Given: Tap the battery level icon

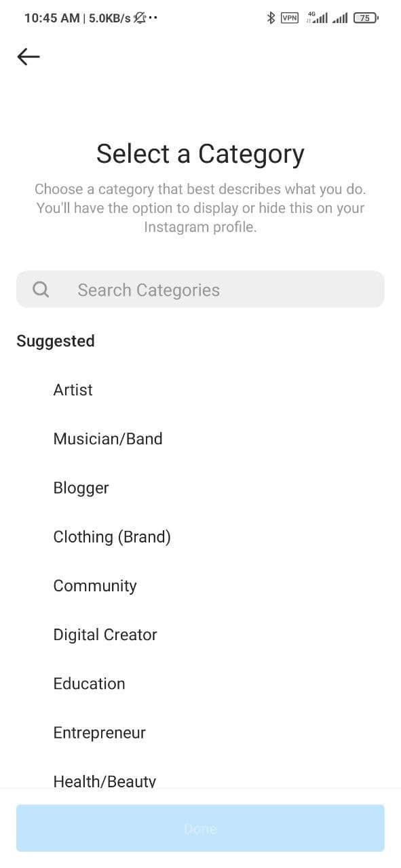Looking at the screenshot, I should click(x=366, y=18).
